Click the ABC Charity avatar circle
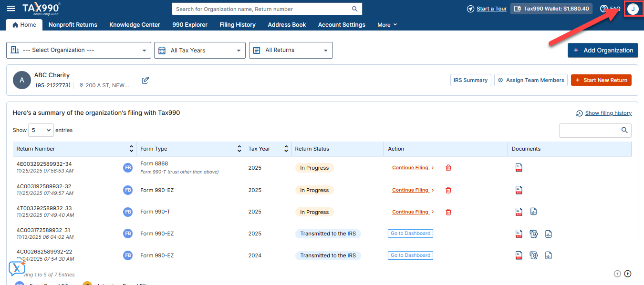 22,80
